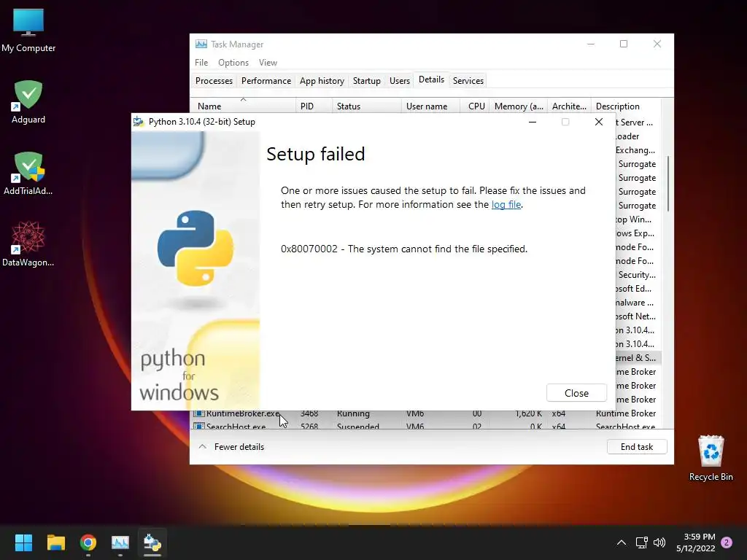The width and height of the screenshot is (747, 560).
Task: Close the Python Setup dialog with X
Action: tap(599, 122)
